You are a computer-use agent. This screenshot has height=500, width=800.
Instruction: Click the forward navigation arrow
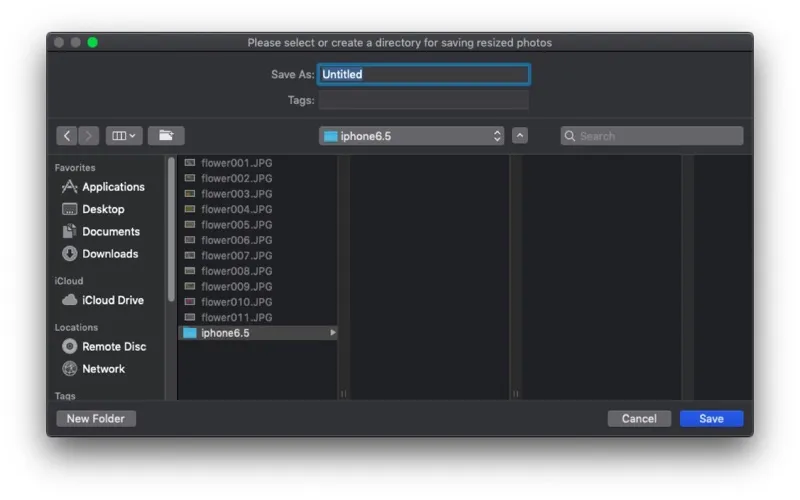89,136
